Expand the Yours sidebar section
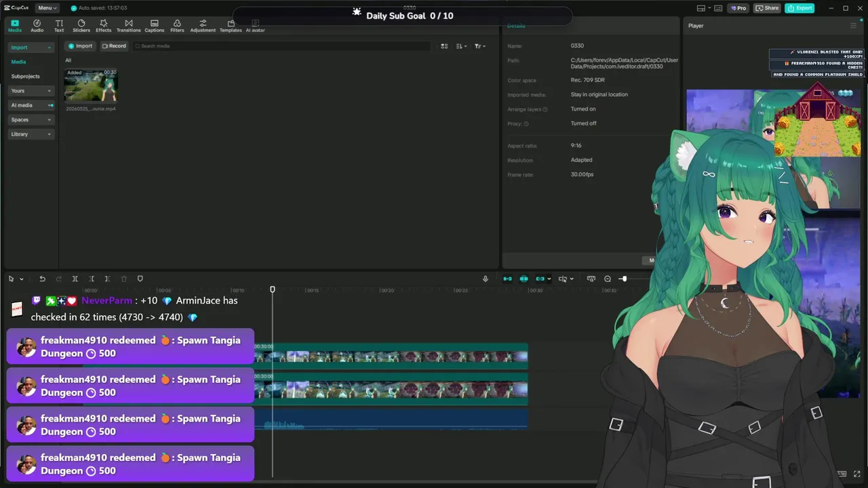Image resolution: width=868 pixels, height=488 pixels. 31,91
